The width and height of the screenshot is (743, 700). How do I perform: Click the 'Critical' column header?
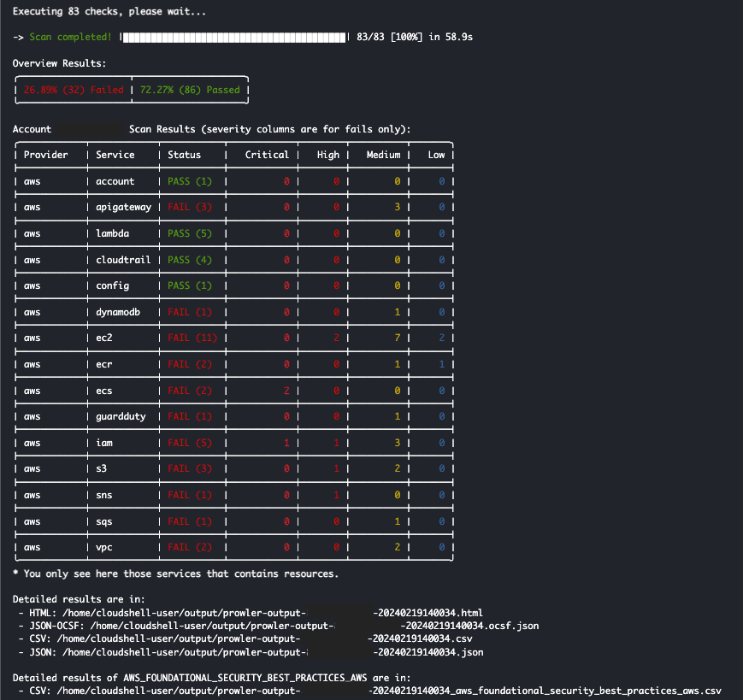[267, 155]
